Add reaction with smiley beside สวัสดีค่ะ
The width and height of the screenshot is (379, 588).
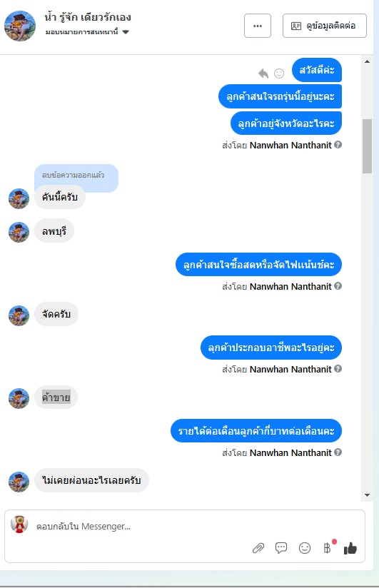tap(279, 73)
